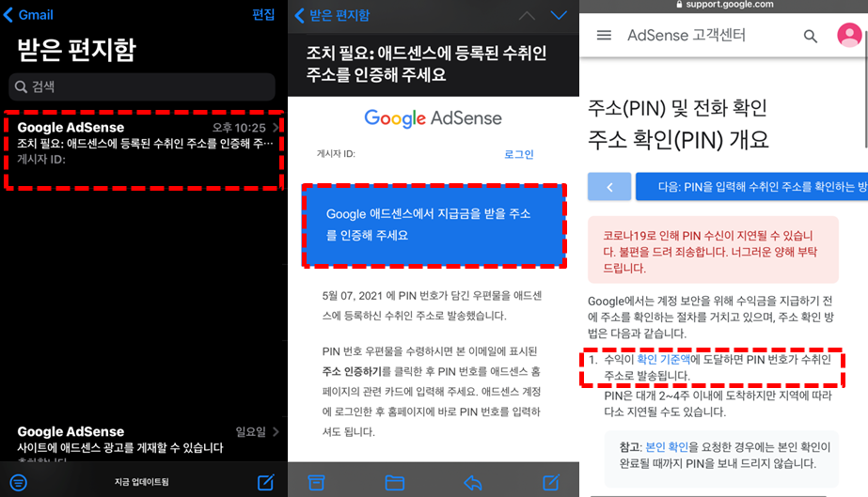Open the account profile avatar

[849, 35]
